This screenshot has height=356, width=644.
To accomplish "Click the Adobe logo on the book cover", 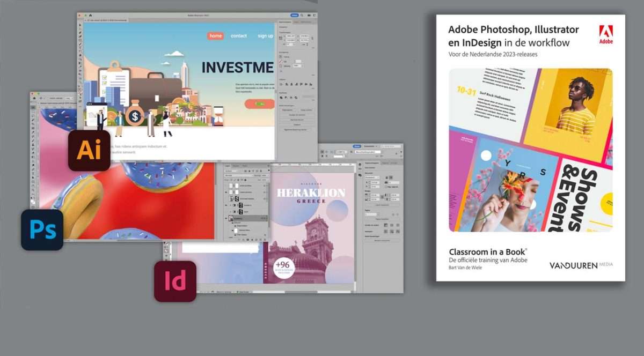I will pyautogui.click(x=606, y=34).
